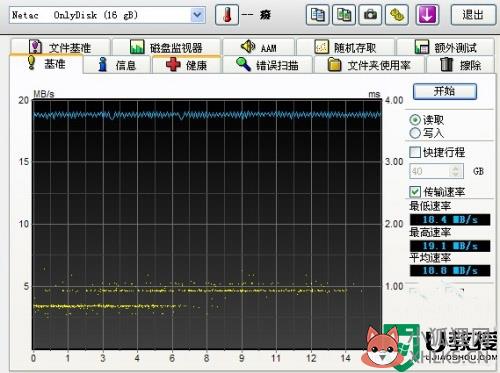Click the 平均速率 label

tap(430, 258)
